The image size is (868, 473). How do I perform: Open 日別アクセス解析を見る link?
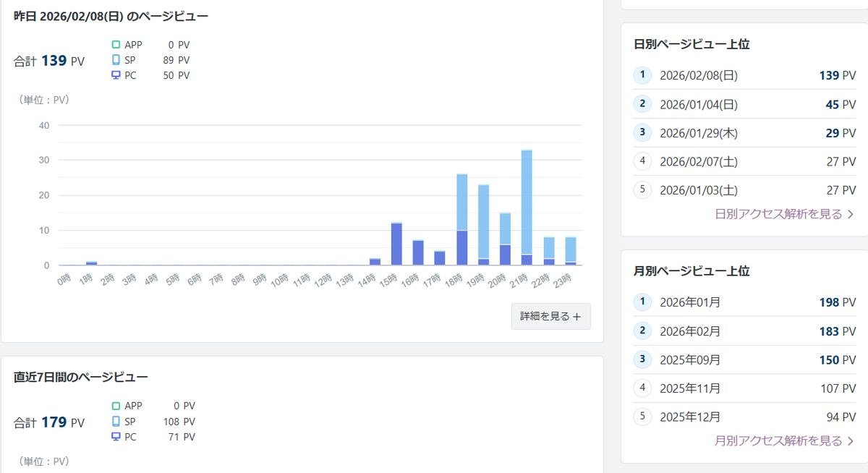(784, 214)
